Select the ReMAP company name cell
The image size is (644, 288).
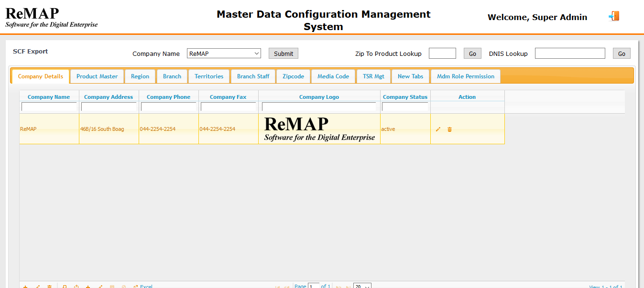[49, 129]
